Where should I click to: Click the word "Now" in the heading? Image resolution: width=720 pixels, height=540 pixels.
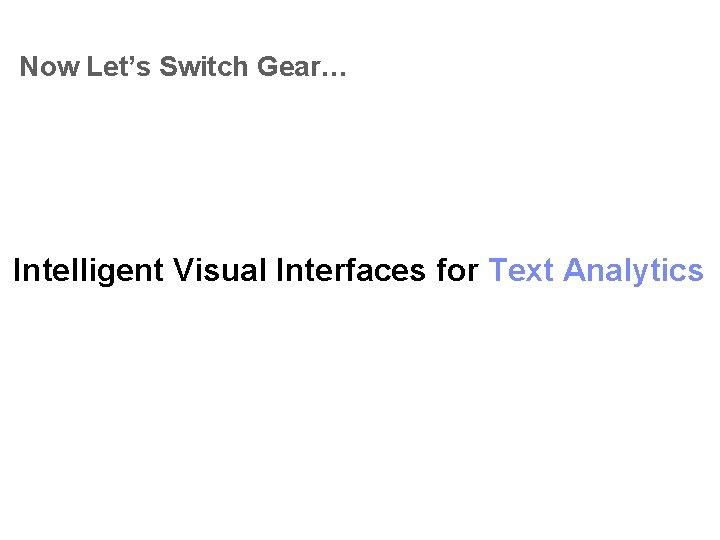[x=50, y=67]
